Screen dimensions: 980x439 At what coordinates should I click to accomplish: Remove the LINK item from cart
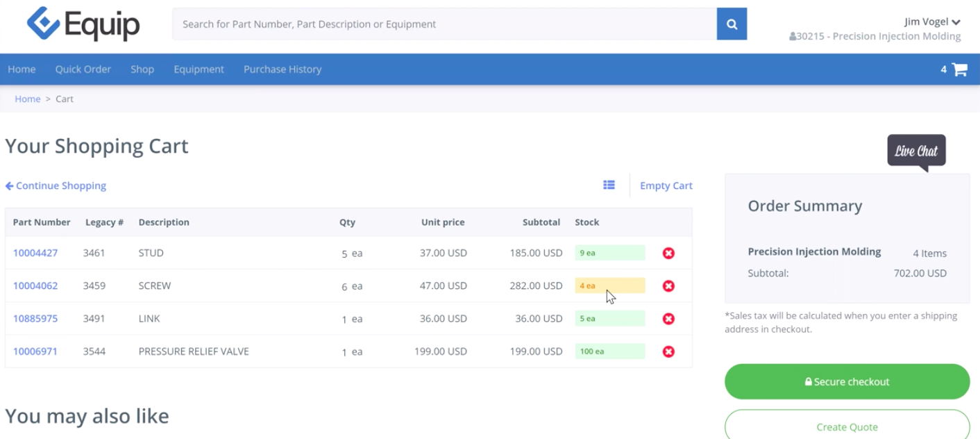click(x=668, y=319)
